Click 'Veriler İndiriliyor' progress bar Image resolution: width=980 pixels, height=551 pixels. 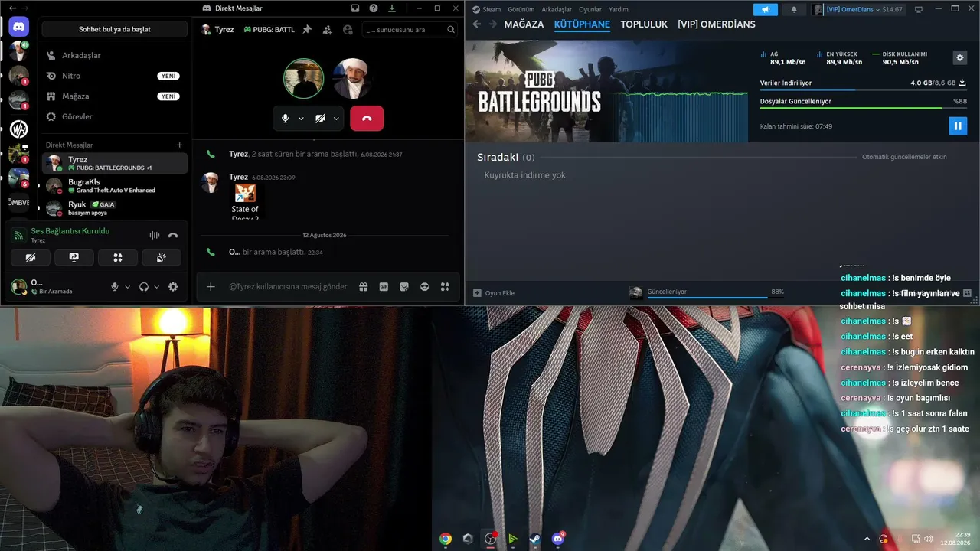tap(863, 90)
